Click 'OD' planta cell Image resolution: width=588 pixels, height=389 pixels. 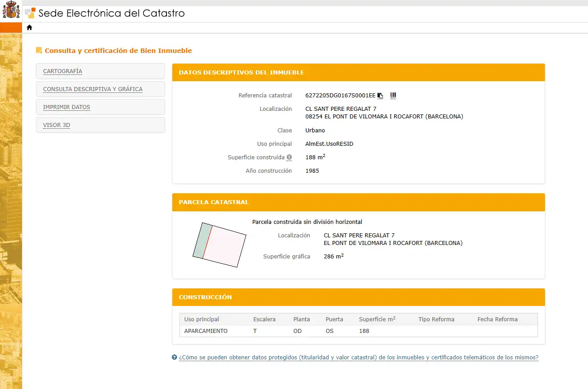pos(298,331)
